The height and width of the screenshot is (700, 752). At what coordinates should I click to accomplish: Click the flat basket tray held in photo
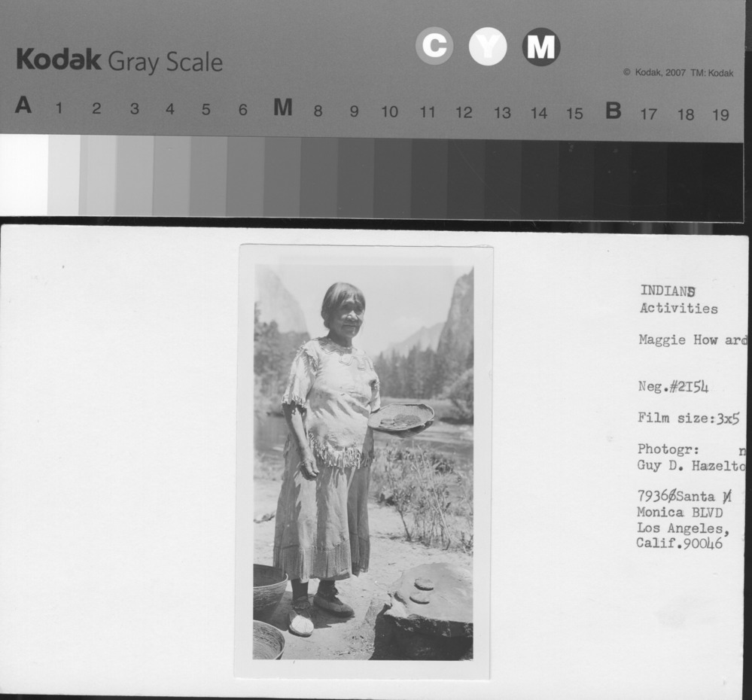[400, 416]
